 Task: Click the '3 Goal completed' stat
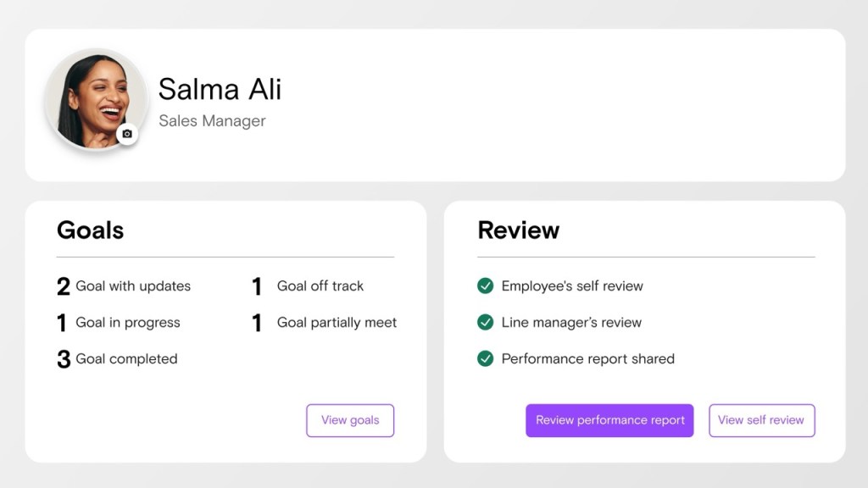tap(117, 359)
